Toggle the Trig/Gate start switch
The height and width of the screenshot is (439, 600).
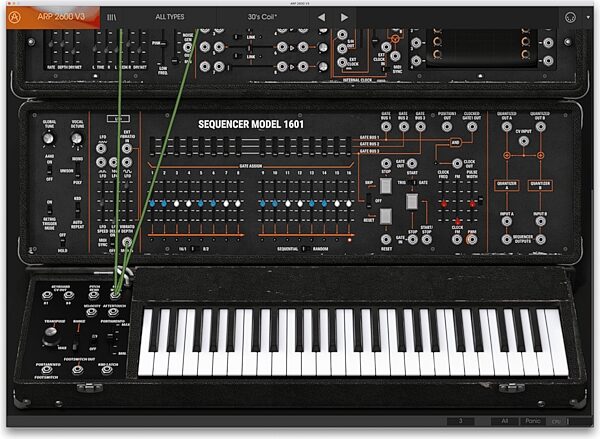point(411,183)
